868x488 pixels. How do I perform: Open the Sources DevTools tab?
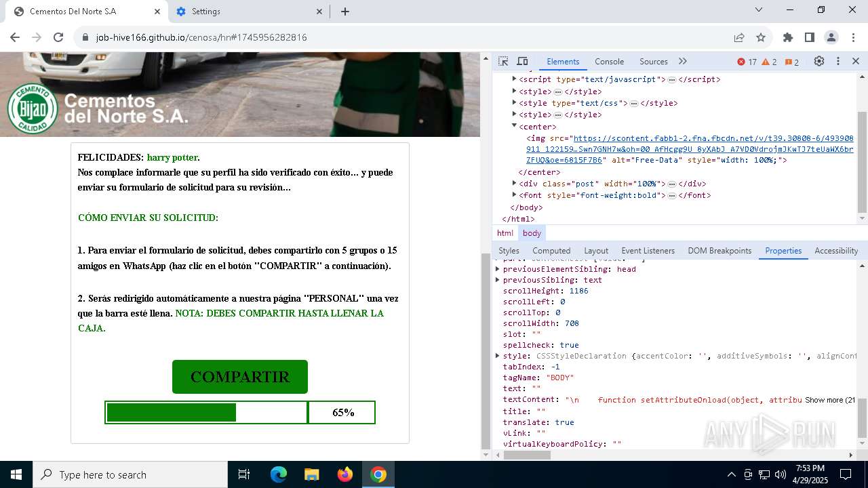tap(654, 62)
